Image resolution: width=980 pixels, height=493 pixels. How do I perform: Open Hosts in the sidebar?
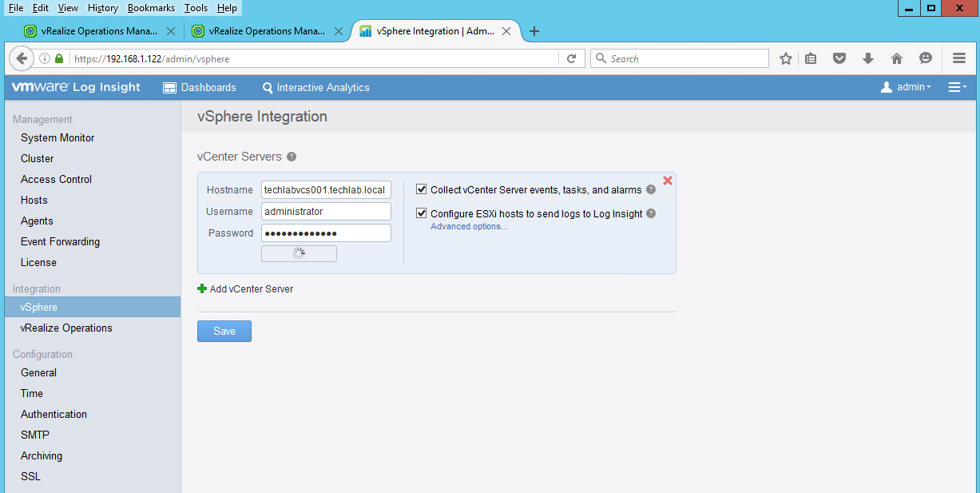coord(34,200)
